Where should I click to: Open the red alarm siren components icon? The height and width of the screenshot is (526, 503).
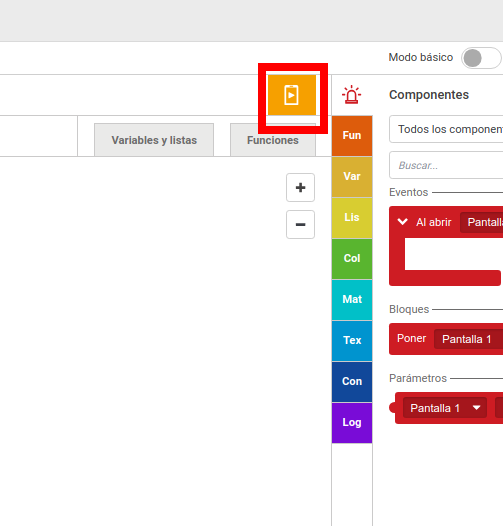[351, 95]
